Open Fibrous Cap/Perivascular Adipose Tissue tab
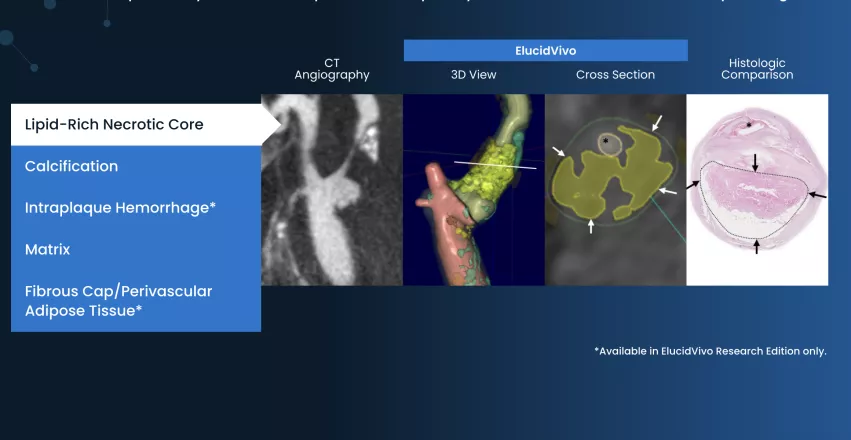 point(135,301)
